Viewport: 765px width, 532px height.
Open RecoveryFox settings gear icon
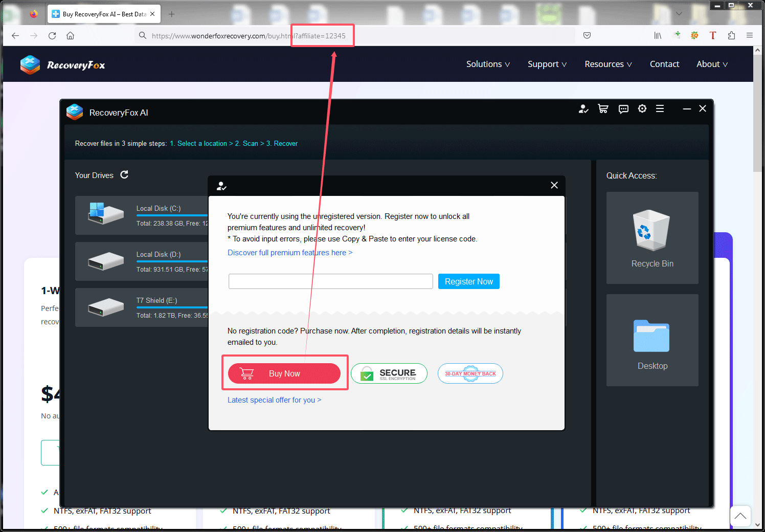642,108
